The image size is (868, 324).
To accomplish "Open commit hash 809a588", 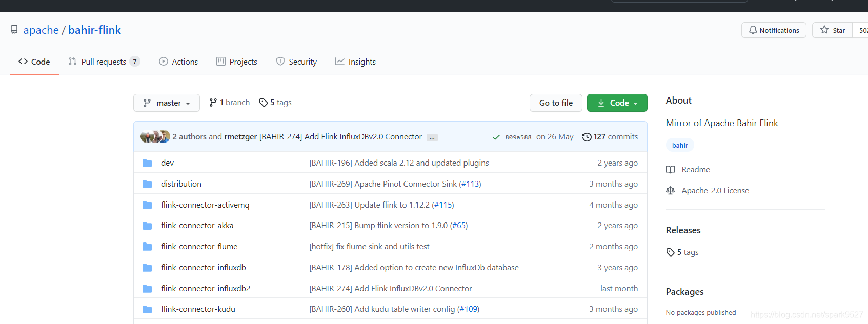I will 518,137.
